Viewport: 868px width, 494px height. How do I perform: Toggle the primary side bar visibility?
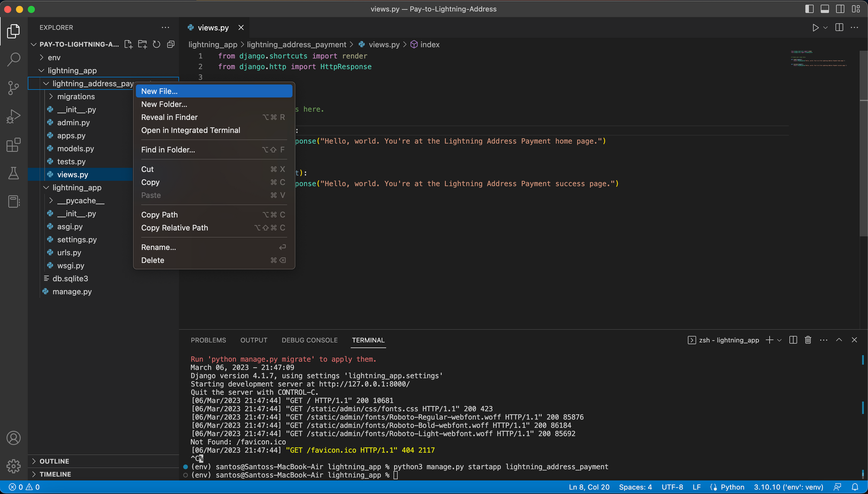[x=809, y=9]
